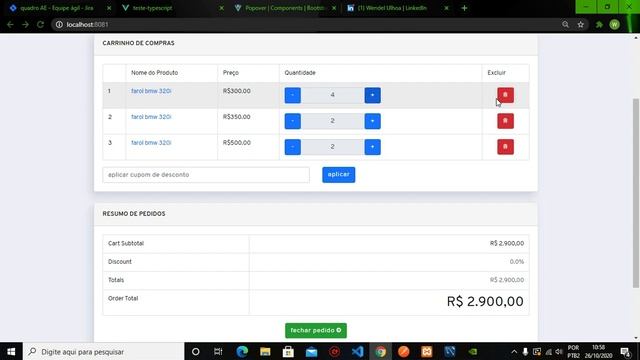The image size is (640, 360).
Task: Open the Windows Start menu
Action: [11, 351]
